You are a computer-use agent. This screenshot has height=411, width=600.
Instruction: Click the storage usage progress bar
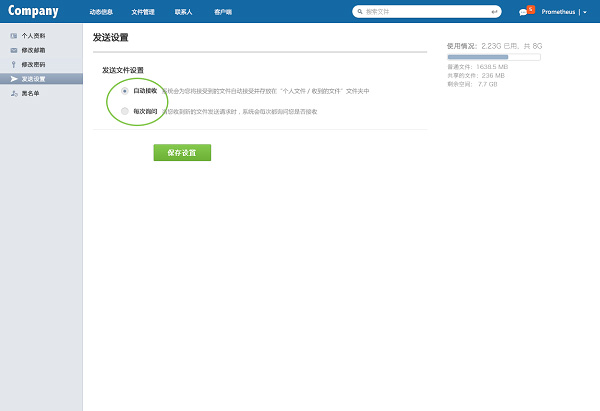click(494, 57)
